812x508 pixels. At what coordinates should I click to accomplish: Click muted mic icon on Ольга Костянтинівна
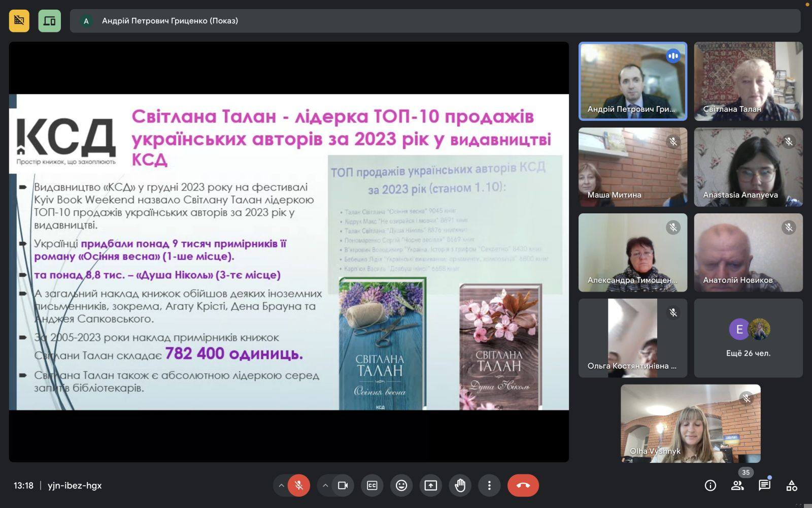pyautogui.click(x=673, y=312)
